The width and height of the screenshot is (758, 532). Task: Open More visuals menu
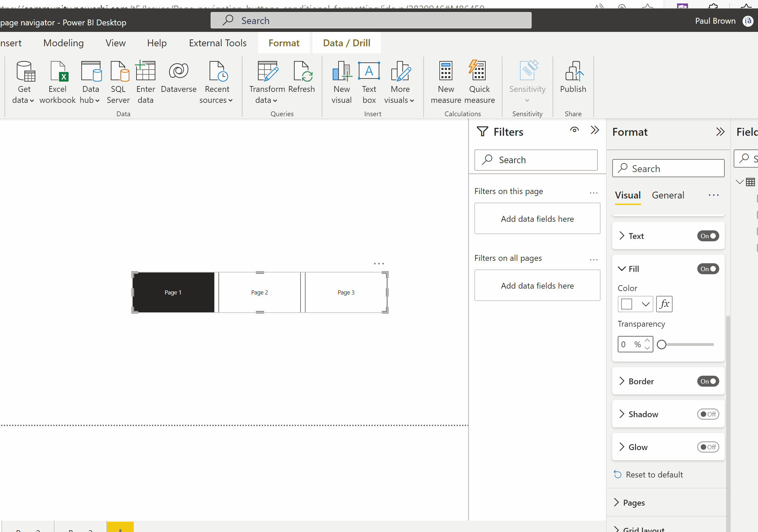[399, 82]
